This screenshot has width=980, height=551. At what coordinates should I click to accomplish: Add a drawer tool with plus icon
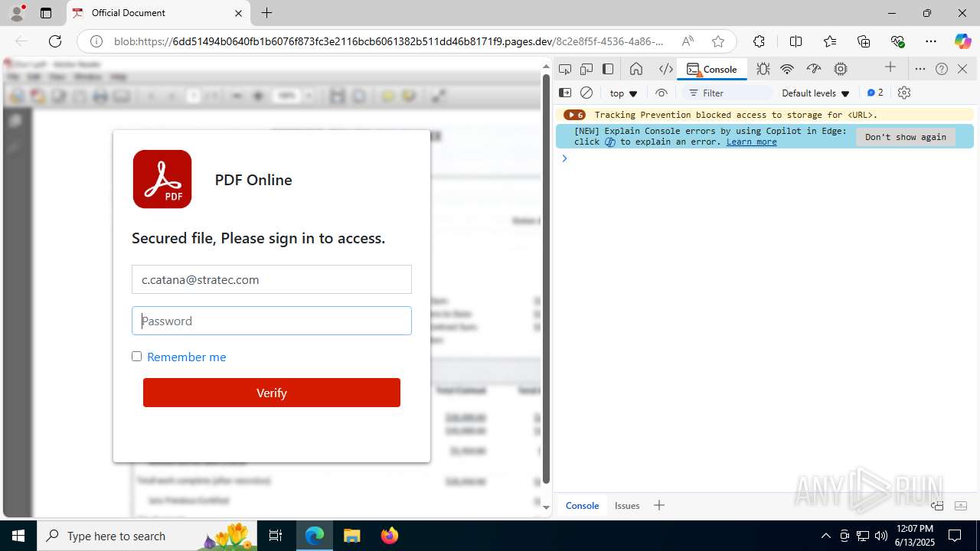point(659,505)
